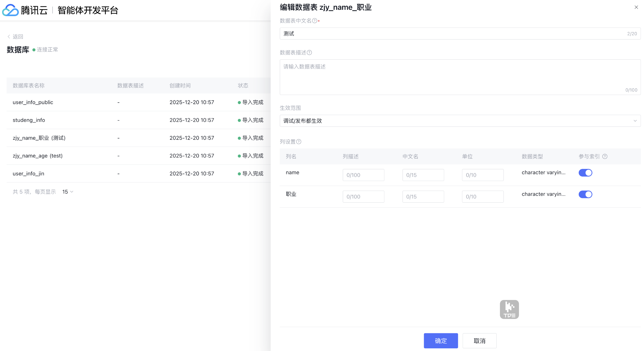
Task: Expand the page size selector showing 15
Action: point(68,192)
